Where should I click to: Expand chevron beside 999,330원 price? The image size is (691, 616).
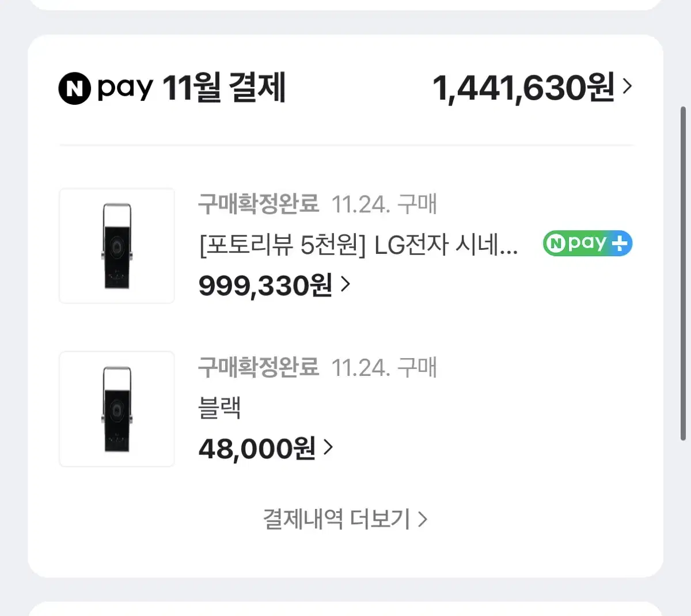[345, 284]
